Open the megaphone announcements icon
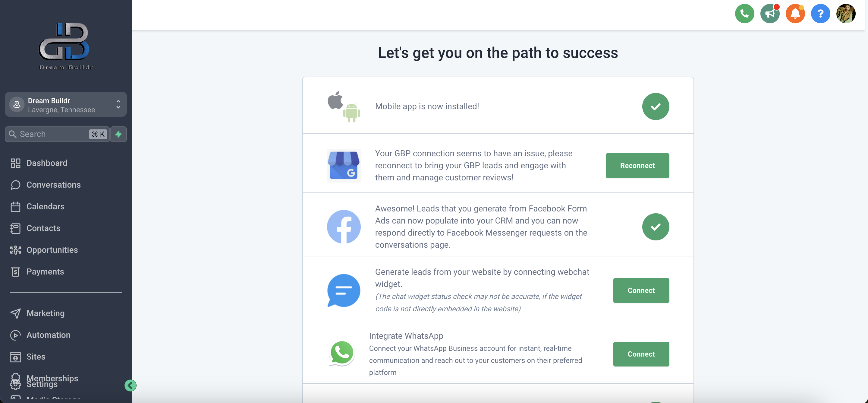This screenshot has height=403, width=868. (x=770, y=14)
